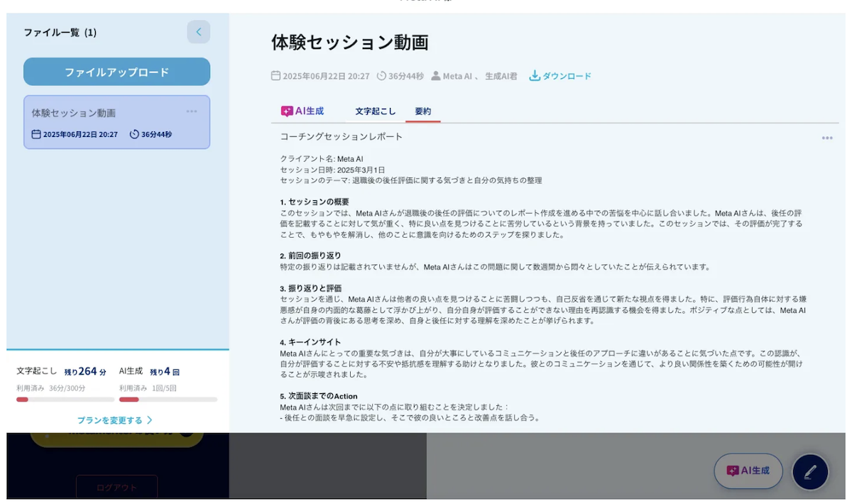Click the ファイルアップロード button
This screenshot has height=504, width=852.
point(116,72)
